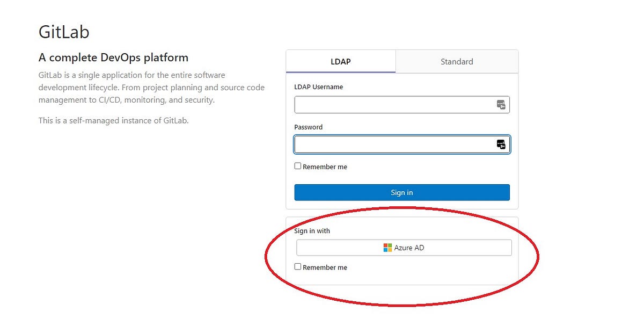Enable Remember me under the Password field

[298, 165]
